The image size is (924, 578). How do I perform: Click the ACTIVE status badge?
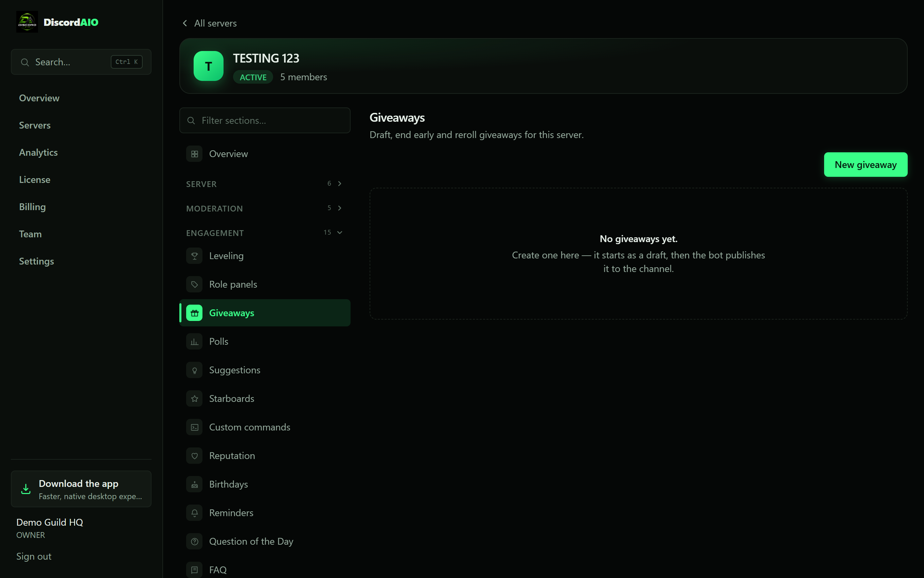pos(253,77)
